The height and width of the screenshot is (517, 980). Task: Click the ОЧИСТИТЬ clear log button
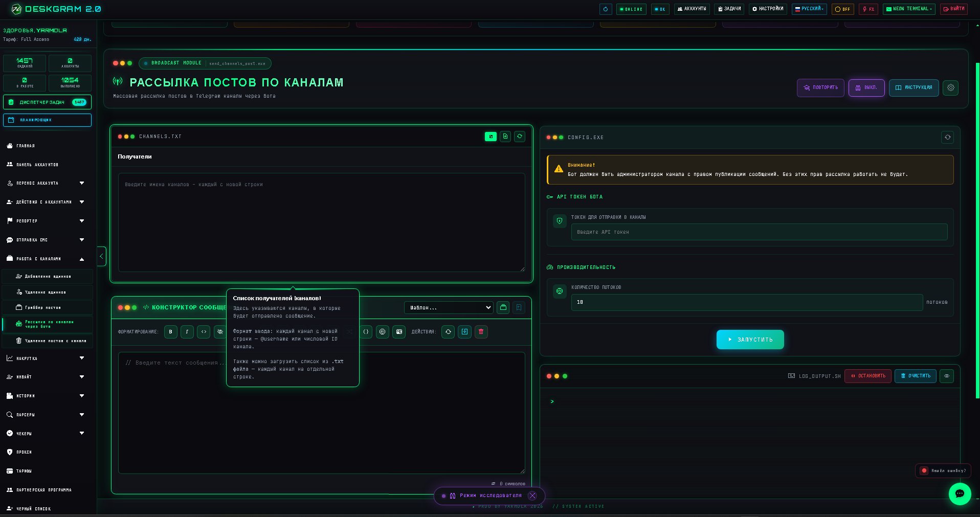coord(916,376)
